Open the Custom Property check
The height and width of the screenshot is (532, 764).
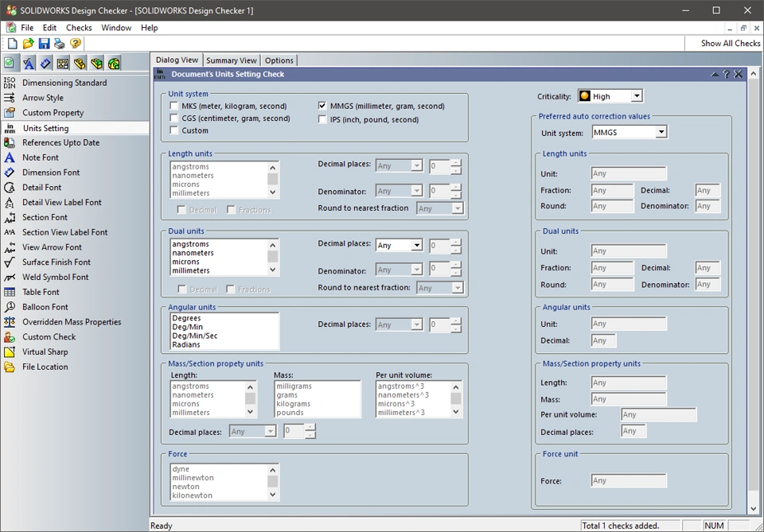point(53,113)
